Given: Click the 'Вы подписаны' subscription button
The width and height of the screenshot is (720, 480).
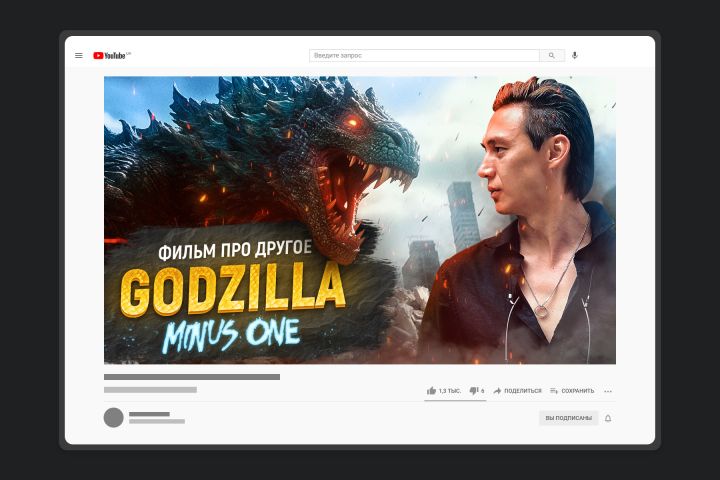Looking at the screenshot, I should (x=568, y=418).
